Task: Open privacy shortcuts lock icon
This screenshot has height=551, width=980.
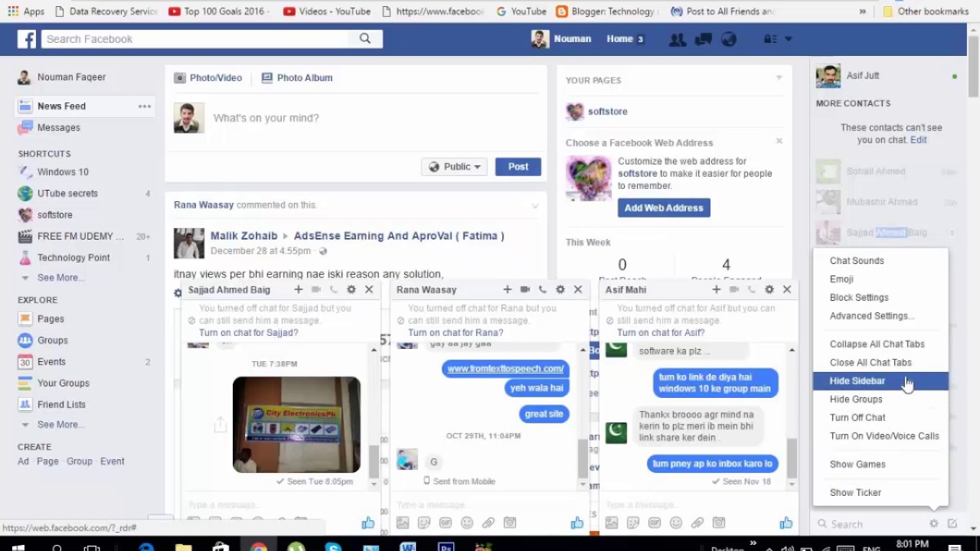Action: coord(769,39)
